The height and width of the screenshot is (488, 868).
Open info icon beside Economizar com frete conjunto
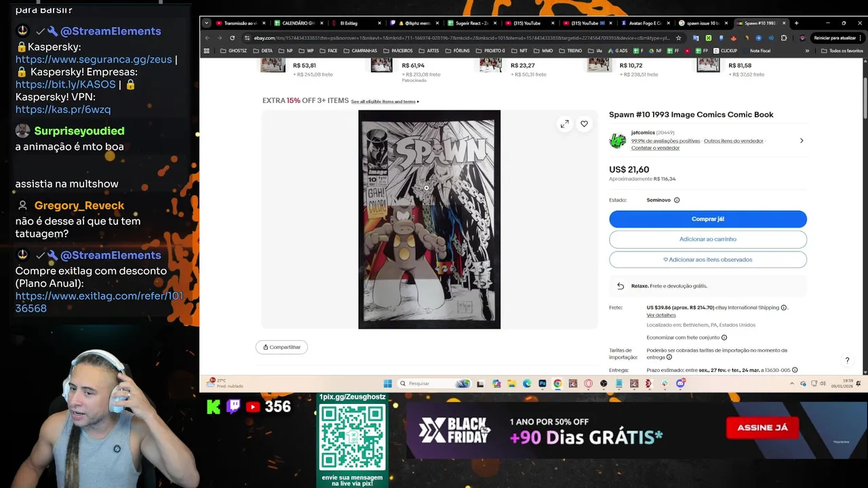point(724,338)
